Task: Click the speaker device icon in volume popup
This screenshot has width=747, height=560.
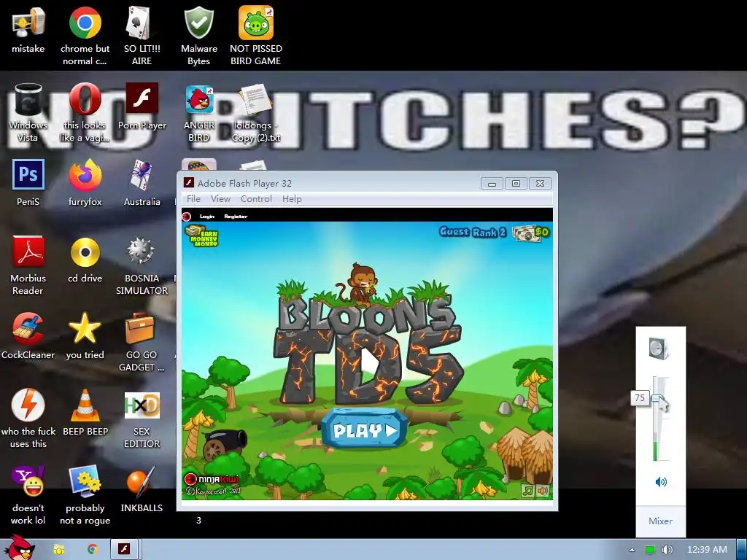Action: pos(659,348)
